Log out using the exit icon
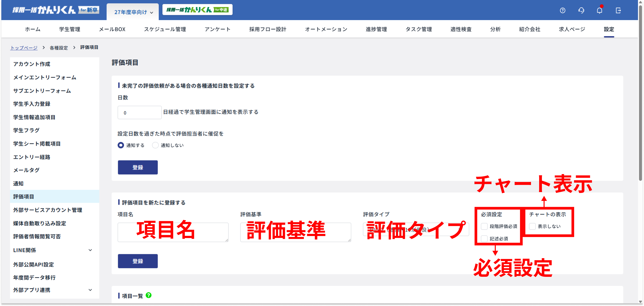Image resolution: width=644 pixels, height=306 pixels. (618, 11)
